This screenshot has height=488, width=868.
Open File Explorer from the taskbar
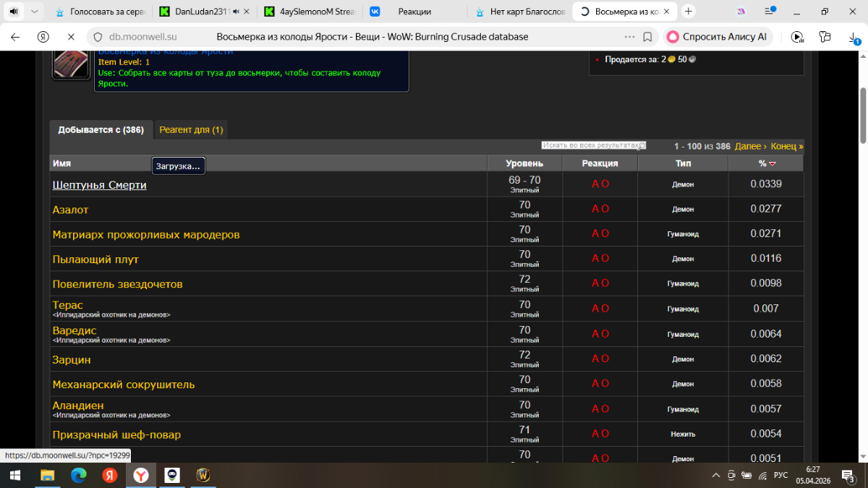[x=47, y=475]
